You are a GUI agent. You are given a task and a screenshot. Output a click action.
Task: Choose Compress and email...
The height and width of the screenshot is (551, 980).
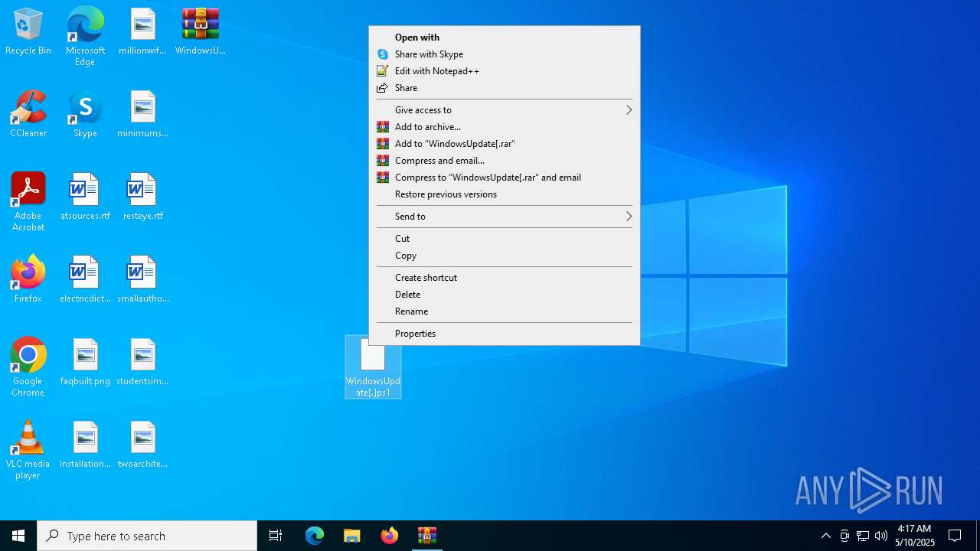505,161
